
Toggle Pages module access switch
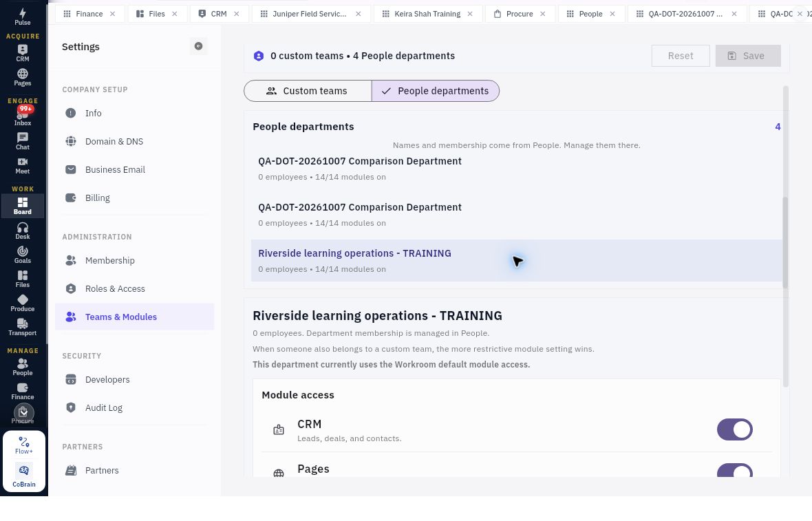[734, 471]
